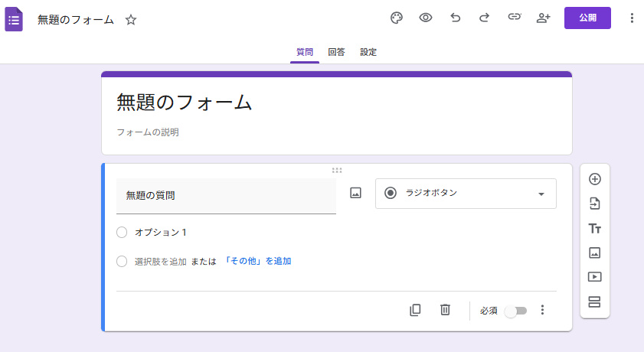Select the オプション 1 radio button
Screen dimensions: 644x352
tap(122, 233)
